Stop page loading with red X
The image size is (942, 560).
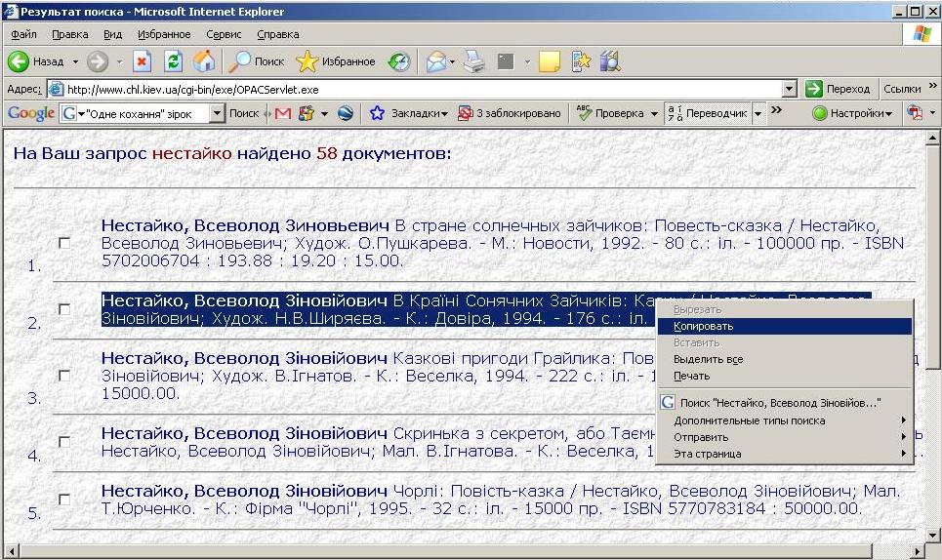click(142, 61)
